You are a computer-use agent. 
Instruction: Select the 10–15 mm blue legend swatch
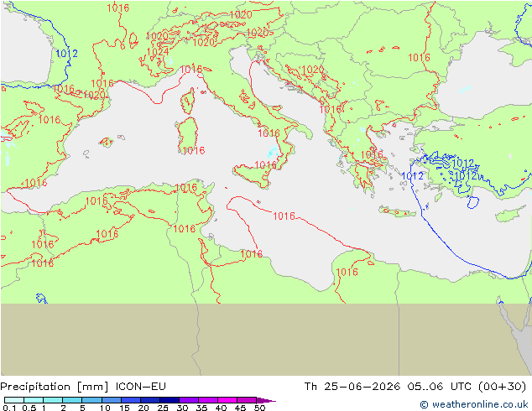coord(112,400)
